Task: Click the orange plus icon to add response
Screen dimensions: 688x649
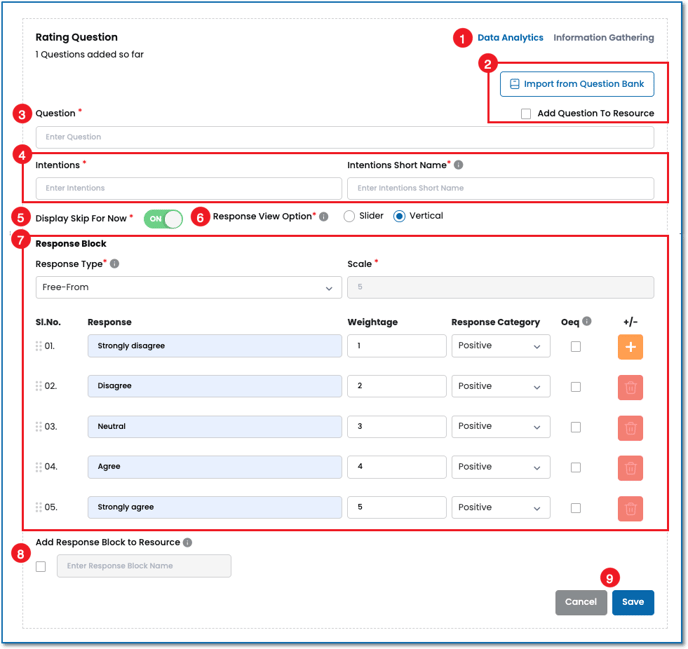Action: pyautogui.click(x=630, y=347)
